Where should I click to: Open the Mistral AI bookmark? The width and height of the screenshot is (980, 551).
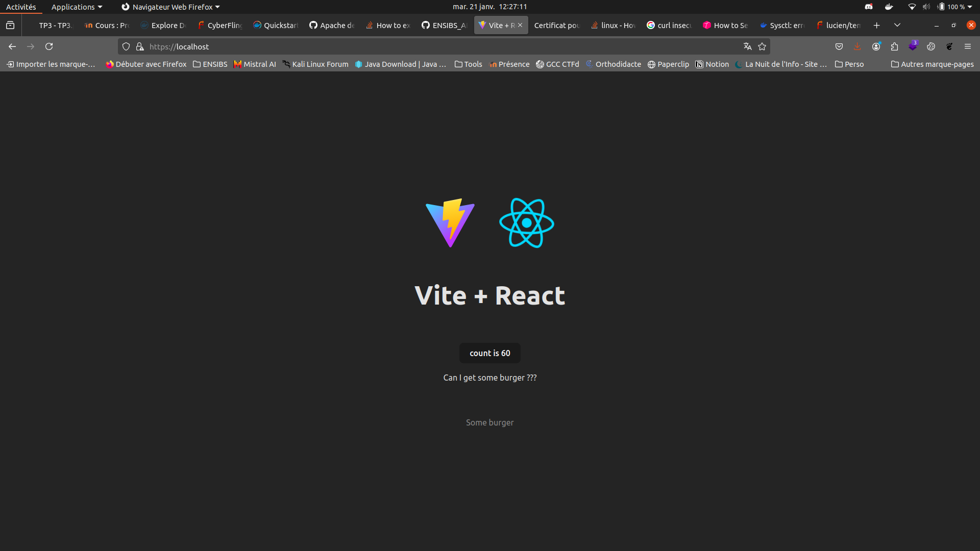click(254, 64)
